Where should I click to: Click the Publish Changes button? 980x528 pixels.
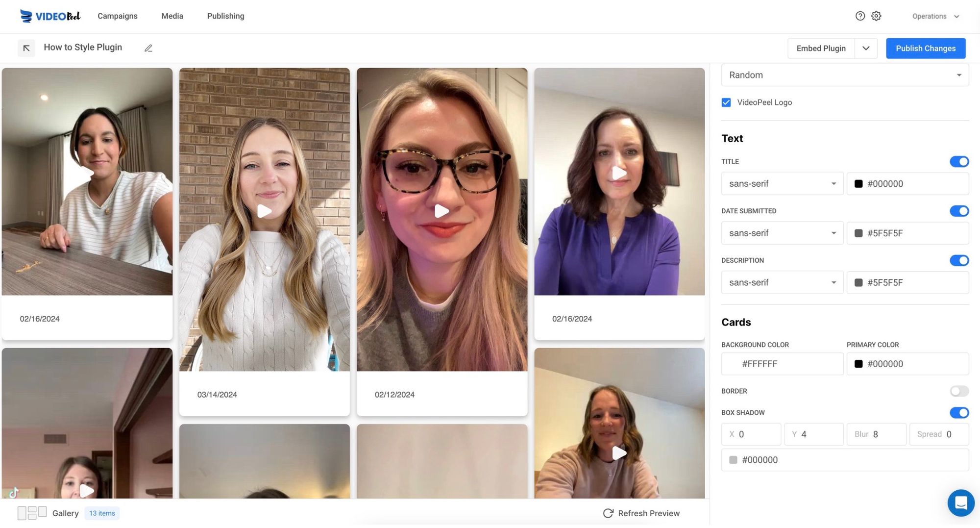(926, 48)
